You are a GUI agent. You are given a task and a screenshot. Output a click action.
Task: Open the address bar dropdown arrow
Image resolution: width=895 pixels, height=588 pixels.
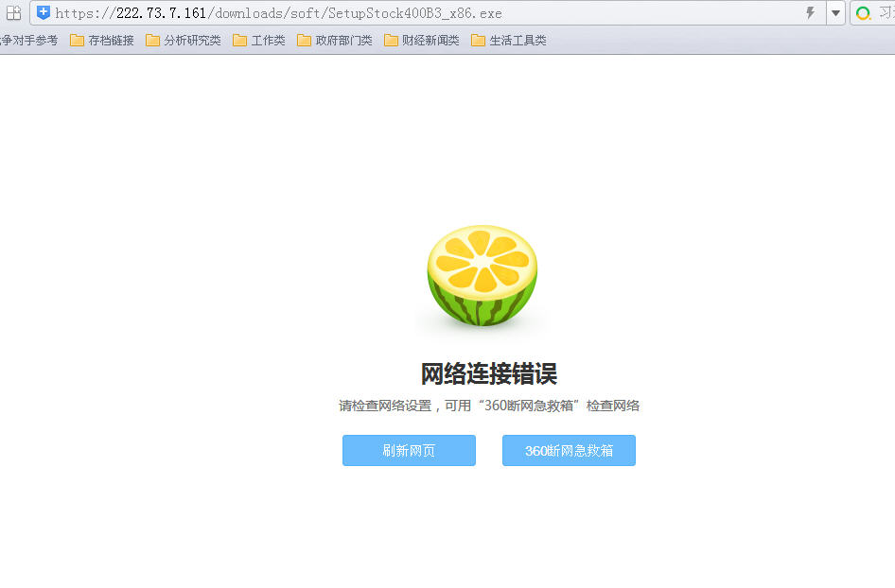click(835, 13)
